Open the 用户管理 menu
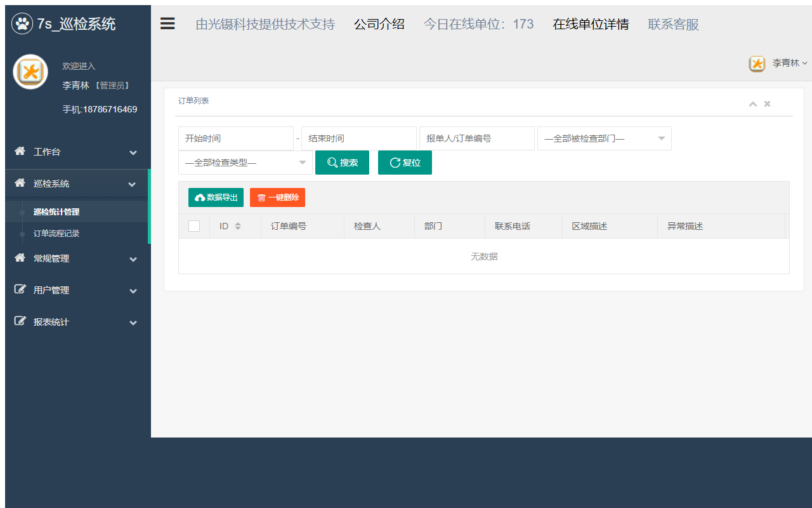This screenshot has height=508, width=812. point(78,291)
